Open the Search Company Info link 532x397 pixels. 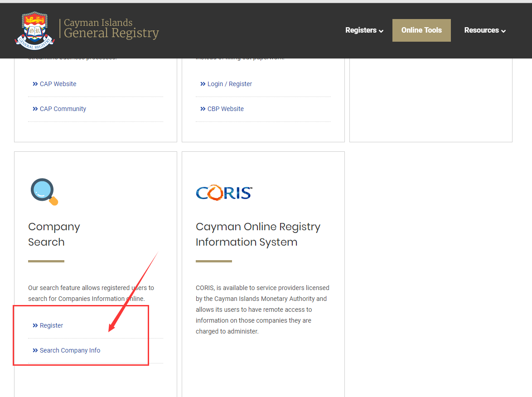(70, 350)
